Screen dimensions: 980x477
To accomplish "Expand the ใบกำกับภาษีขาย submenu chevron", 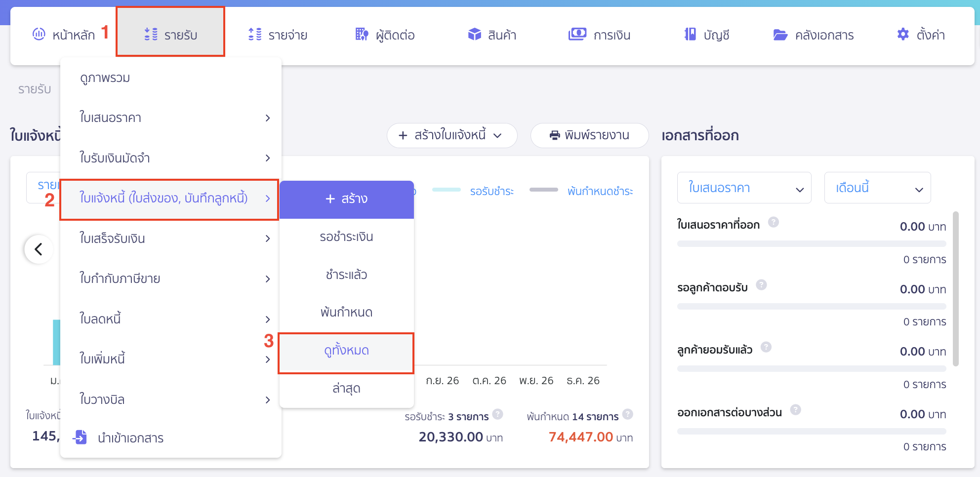I will click(268, 278).
